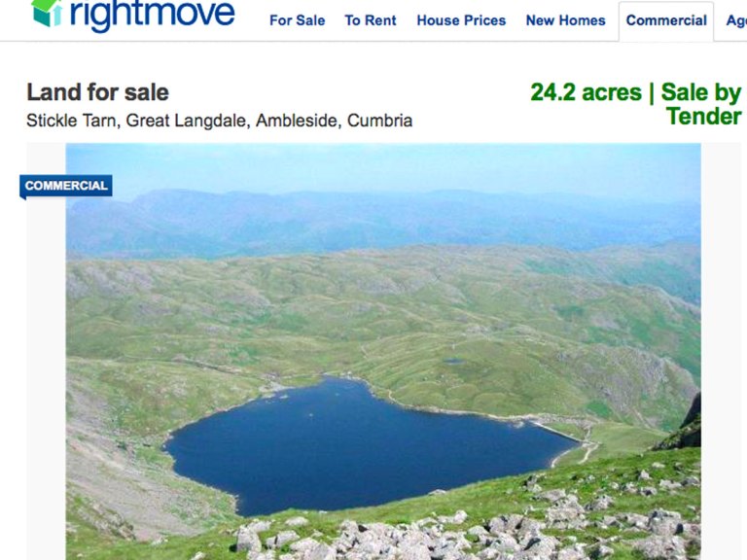This screenshot has height=560, width=747.
Task: Click the Land for sale heading
Action: pos(97,92)
